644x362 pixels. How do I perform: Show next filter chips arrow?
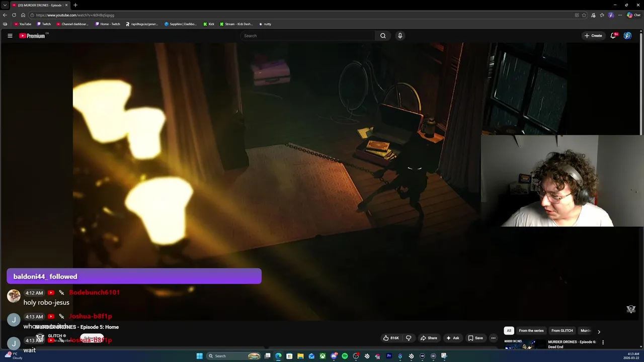[599, 332]
